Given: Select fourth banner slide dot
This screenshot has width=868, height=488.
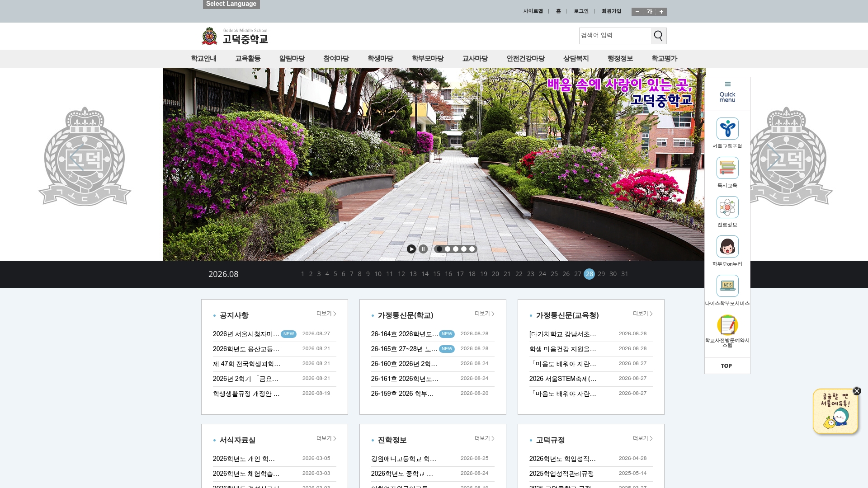Looking at the screenshot, I should [x=464, y=249].
